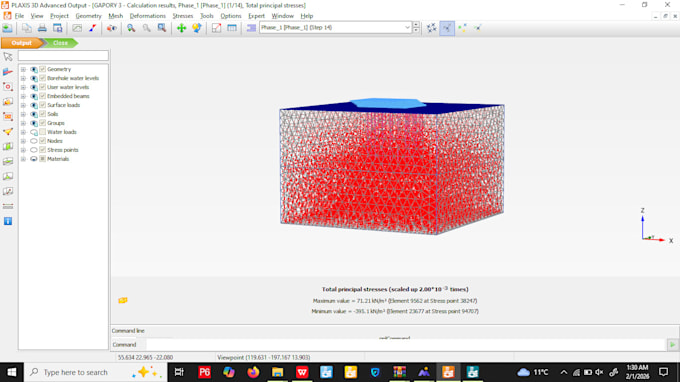Open the Stresses menu
This screenshot has width=680, height=382.
(x=183, y=16)
